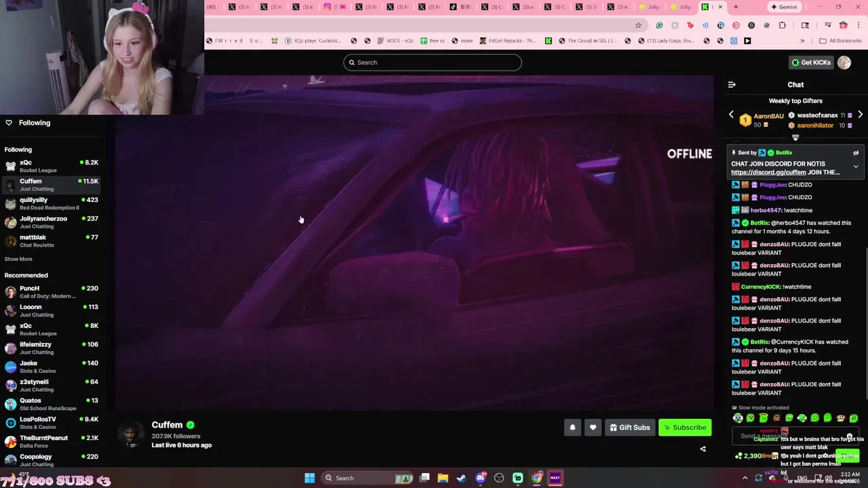Show next weekly top gifters

(x=860, y=115)
